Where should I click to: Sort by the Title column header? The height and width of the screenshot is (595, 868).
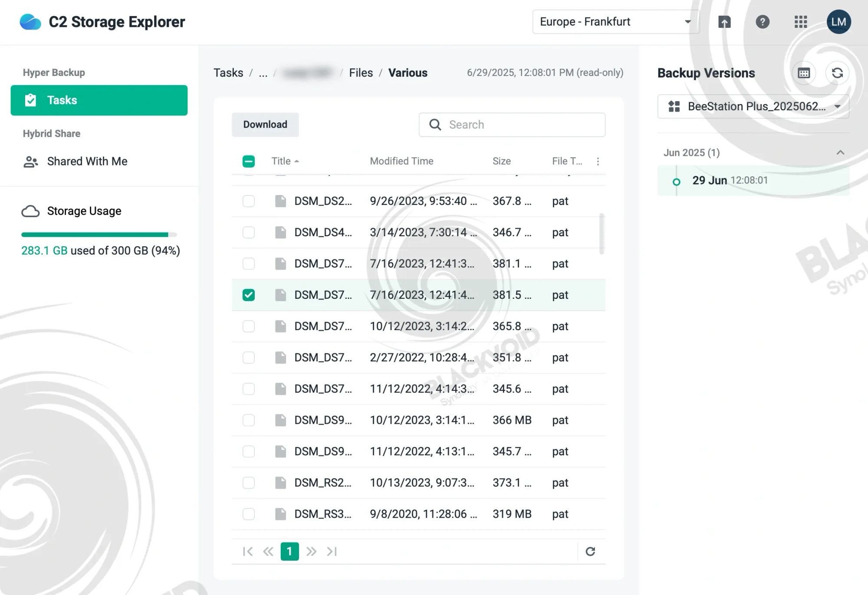pos(285,161)
